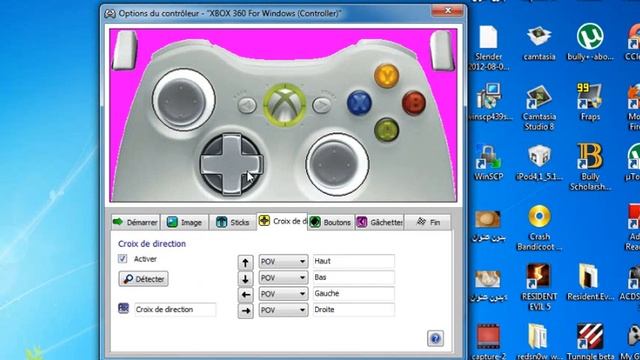Click the Xbox guide button on controller
The height and width of the screenshot is (360, 640).
click(284, 105)
